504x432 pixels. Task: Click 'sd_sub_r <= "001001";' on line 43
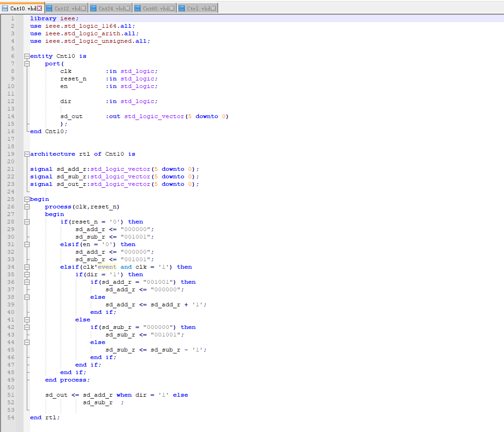[x=145, y=335]
